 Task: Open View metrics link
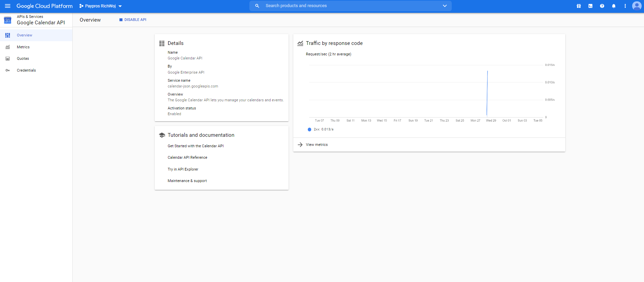(x=317, y=145)
